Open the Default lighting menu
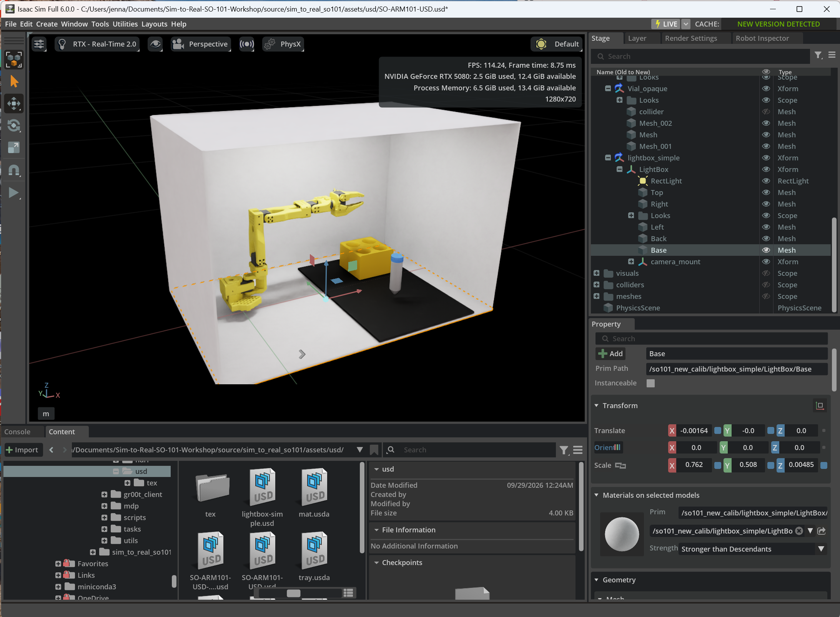 tap(557, 44)
